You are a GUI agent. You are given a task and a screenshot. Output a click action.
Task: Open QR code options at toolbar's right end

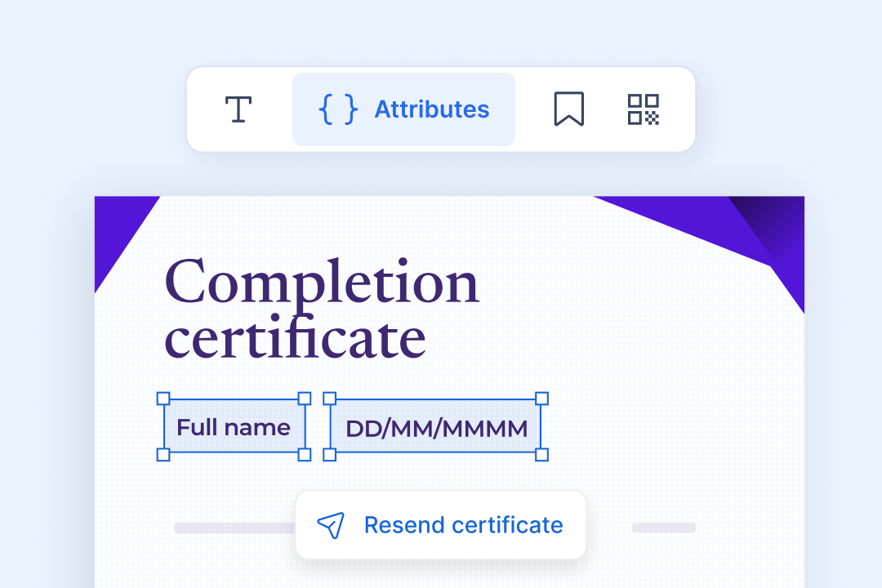pos(643,109)
